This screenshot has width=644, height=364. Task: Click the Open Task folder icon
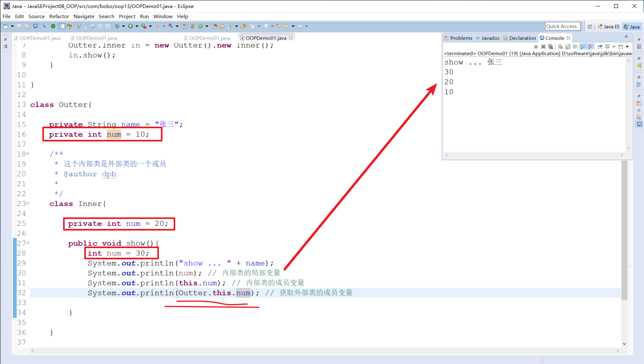click(222, 26)
